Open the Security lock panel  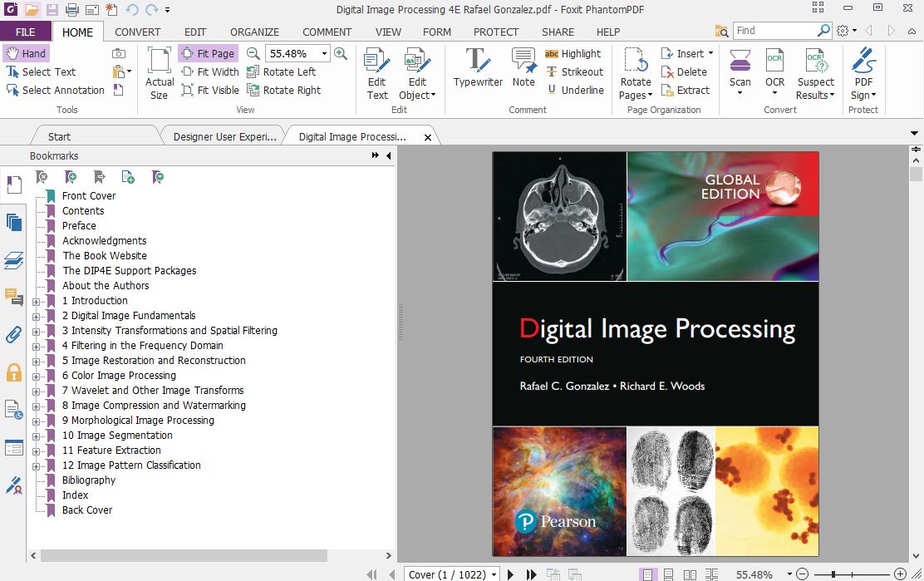13,372
